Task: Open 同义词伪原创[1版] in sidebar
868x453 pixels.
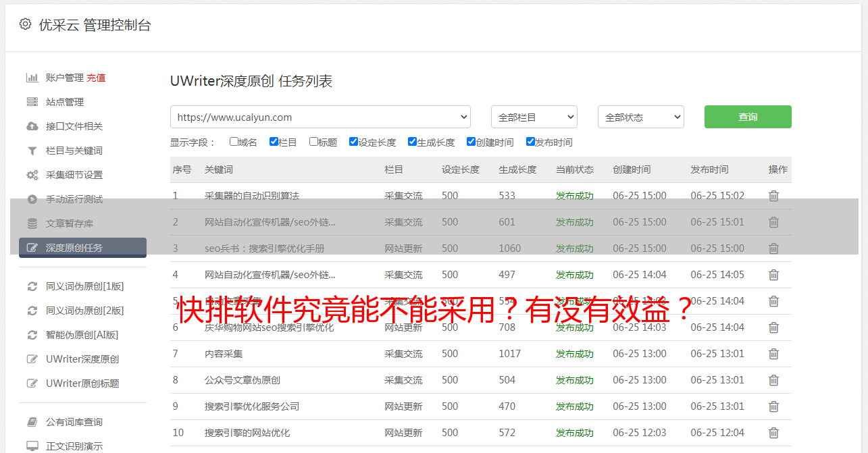Action: tap(84, 286)
